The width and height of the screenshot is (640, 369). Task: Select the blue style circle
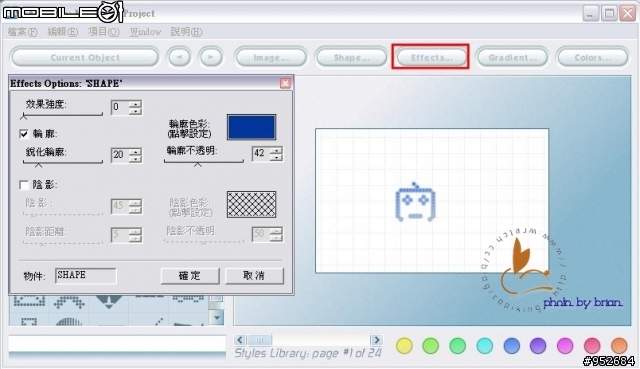(x=511, y=346)
